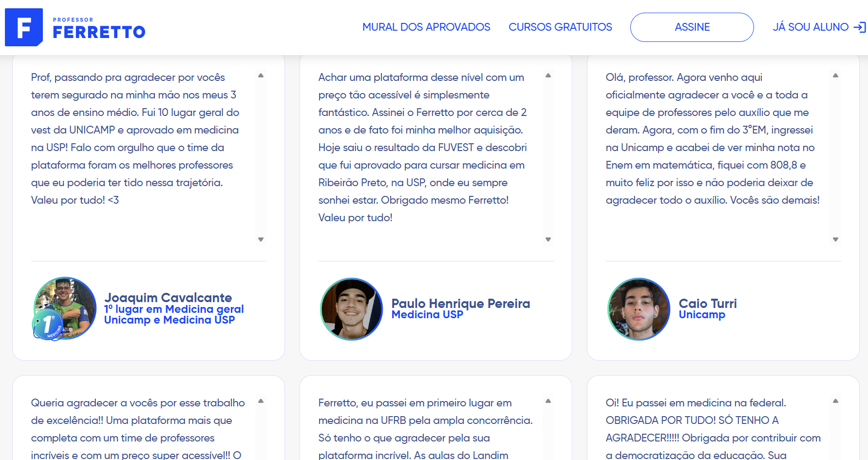Click scroll-up arrow in 'Queria agradecer' testimonial

261,401
